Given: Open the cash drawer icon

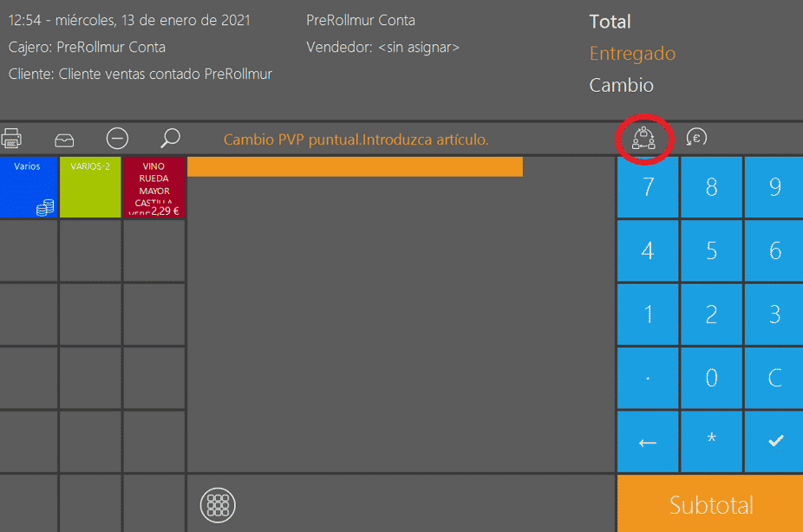Looking at the screenshot, I should [x=64, y=139].
